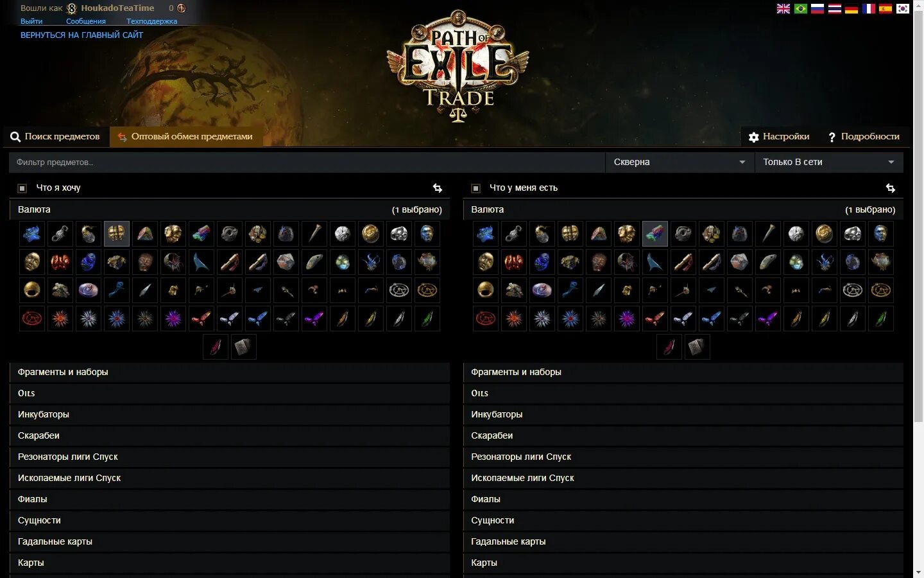This screenshot has height=578, width=924.
Task: Collapse the Валюта section in have panel
Action: [683, 209]
